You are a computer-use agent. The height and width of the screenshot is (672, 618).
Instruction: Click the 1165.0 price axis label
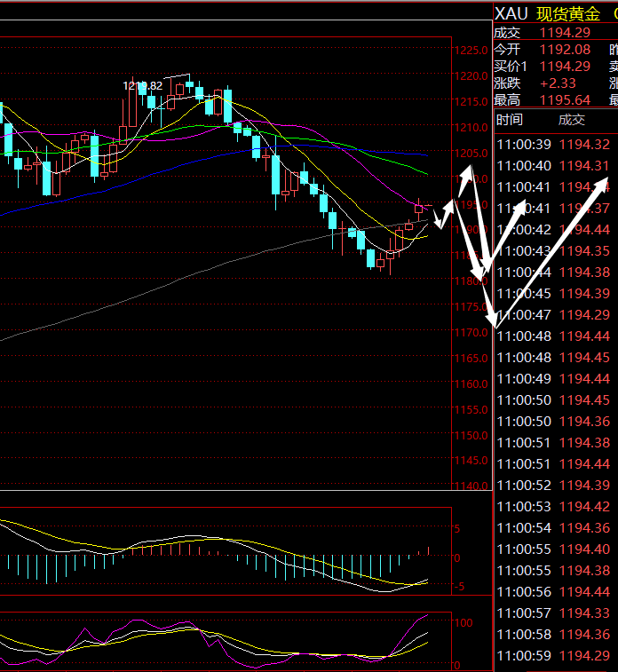[x=471, y=359]
